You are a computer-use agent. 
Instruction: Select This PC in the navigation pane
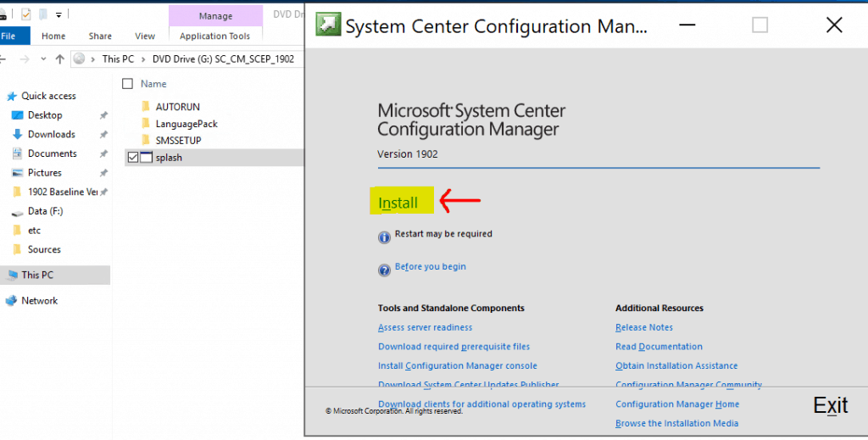[37, 275]
